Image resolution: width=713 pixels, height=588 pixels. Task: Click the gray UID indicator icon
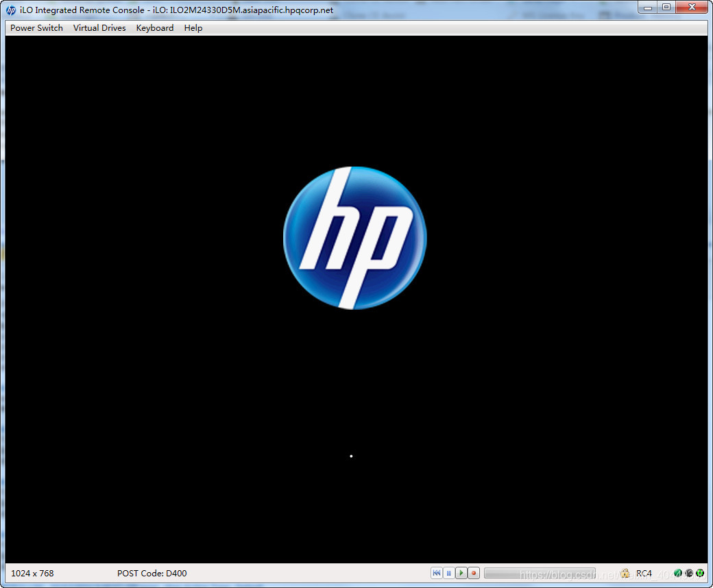689,573
